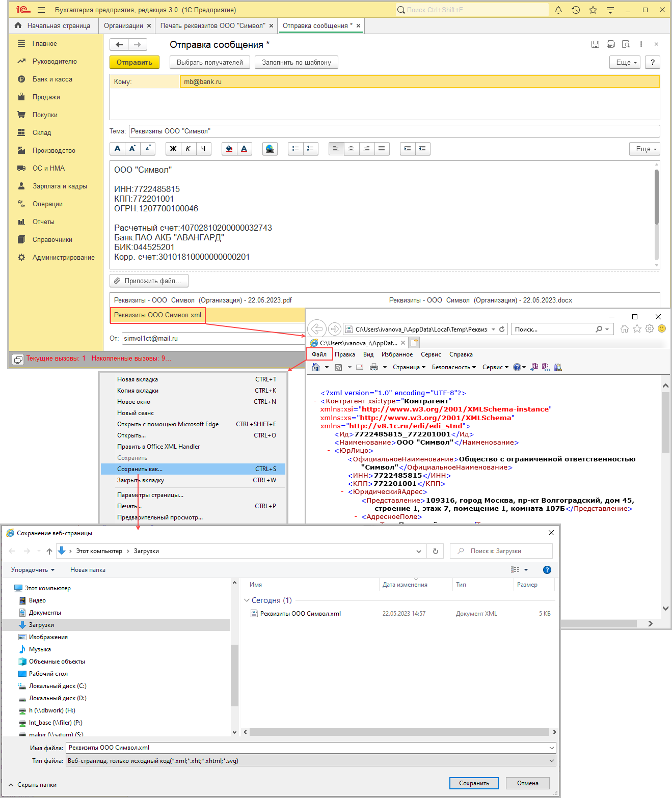Click Выбрать получателей button
This screenshot has height=798, width=672.
point(210,62)
